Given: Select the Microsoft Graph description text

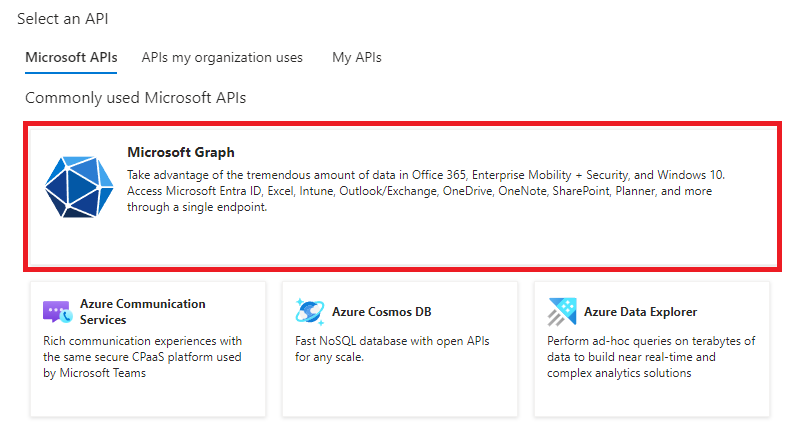Looking at the screenshot, I should tap(420, 191).
